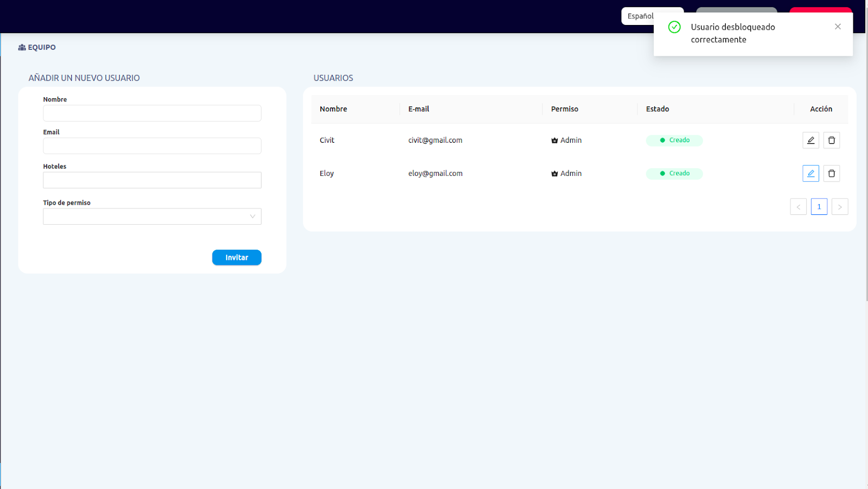Click 'Usuario desbloqueado correctamente' message
This screenshot has width=868, height=489.
point(732,33)
